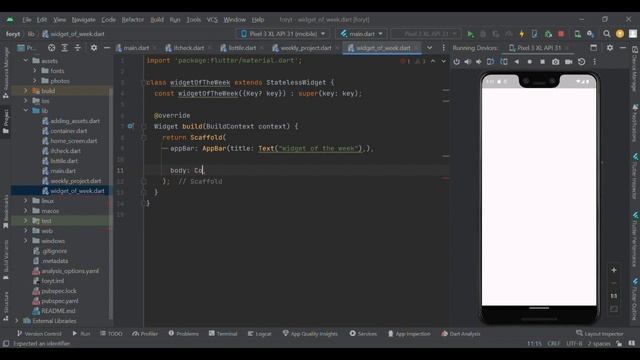
Task: Click emulator Back triangle button
Action: click(517, 62)
